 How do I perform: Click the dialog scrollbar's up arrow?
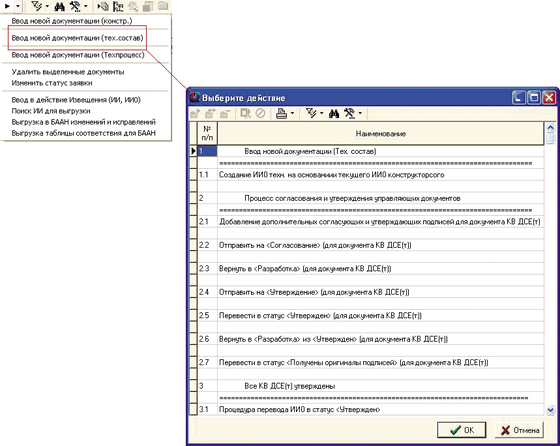point(550,127)
